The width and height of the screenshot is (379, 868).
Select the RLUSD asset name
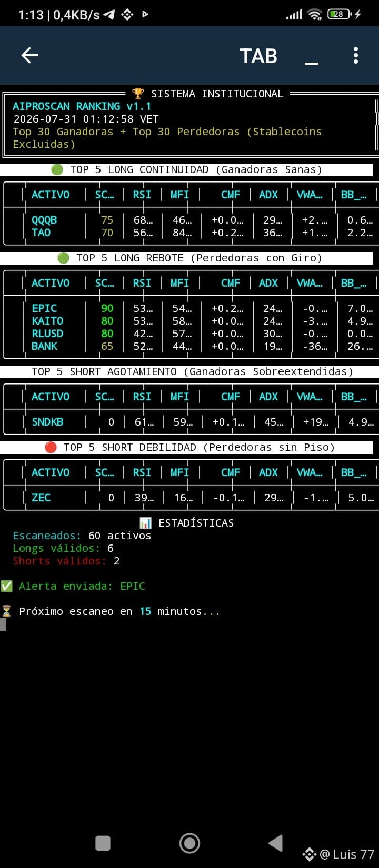coord(47,334)
